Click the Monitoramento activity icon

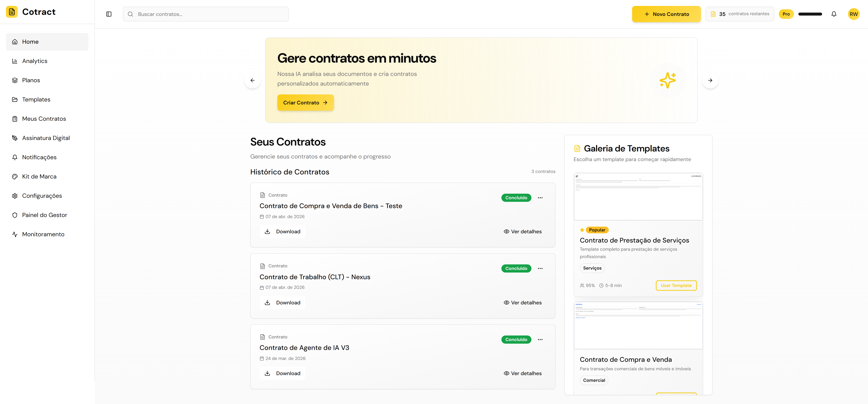15,234
